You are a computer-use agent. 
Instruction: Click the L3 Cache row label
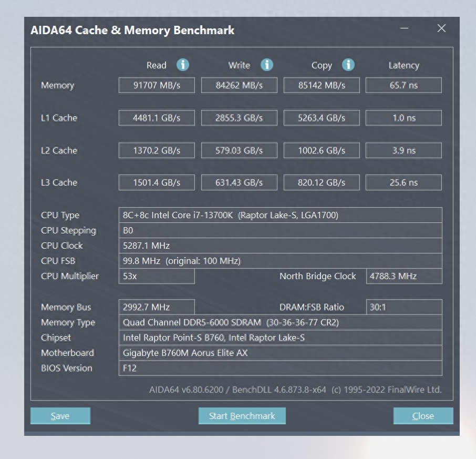pos(59,182)
